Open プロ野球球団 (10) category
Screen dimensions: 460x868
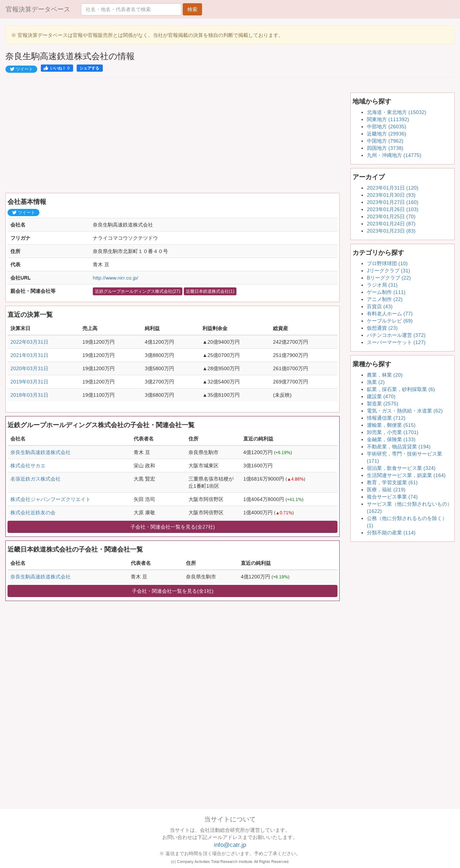[387, 263]
